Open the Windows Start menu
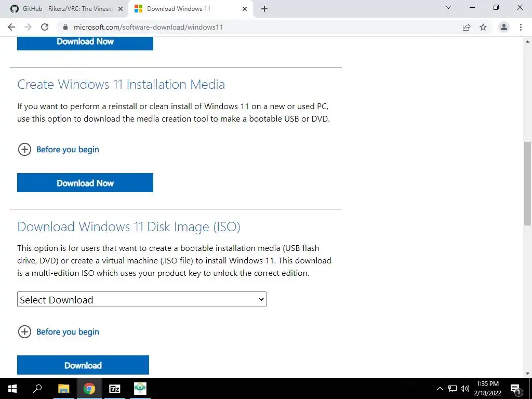The image size is (532, 399). pos(12,389)
